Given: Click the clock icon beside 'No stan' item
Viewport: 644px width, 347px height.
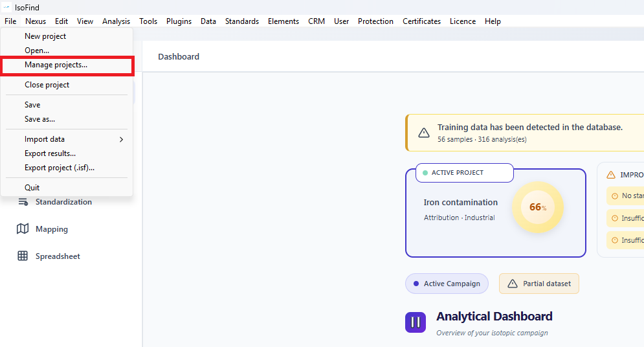Looking at the screenshot, I should click(615, 196).
